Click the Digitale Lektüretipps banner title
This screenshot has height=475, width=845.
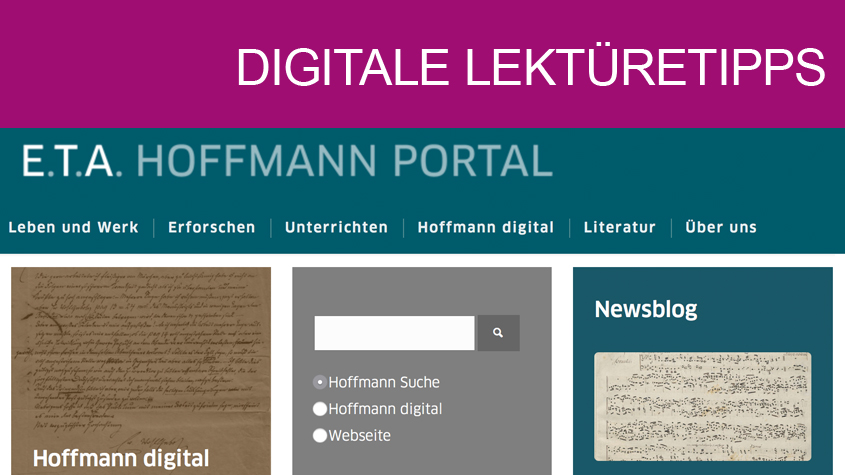[530, 67]
